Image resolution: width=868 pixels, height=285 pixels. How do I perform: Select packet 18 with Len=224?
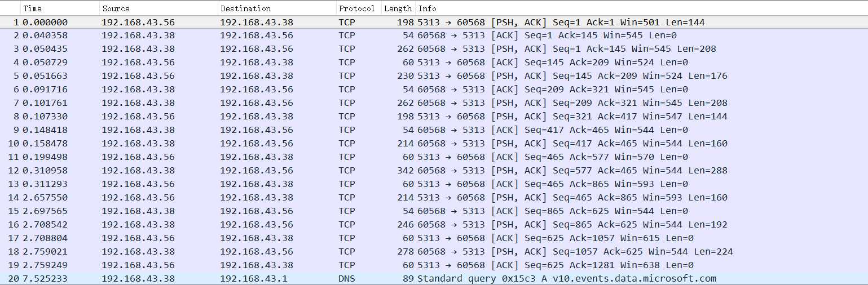coord(434,251)
